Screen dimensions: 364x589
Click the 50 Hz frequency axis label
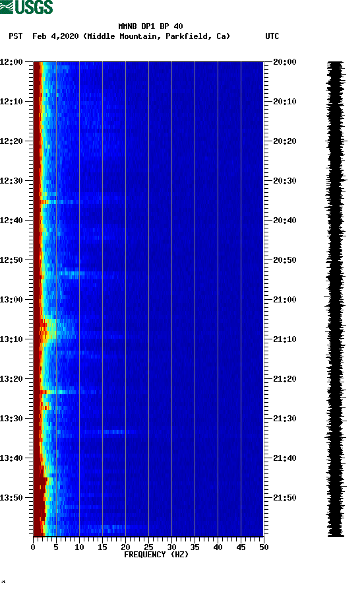coord(264,547)
